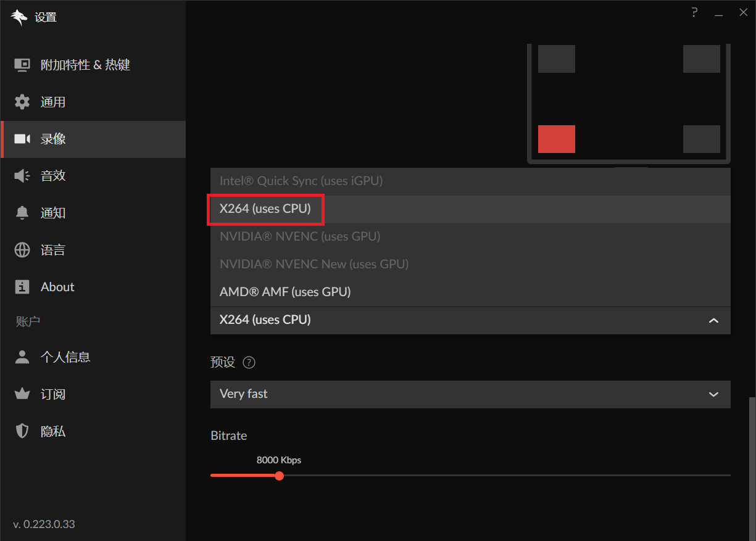Open the help question mark in title bar

tap(694, 12)
